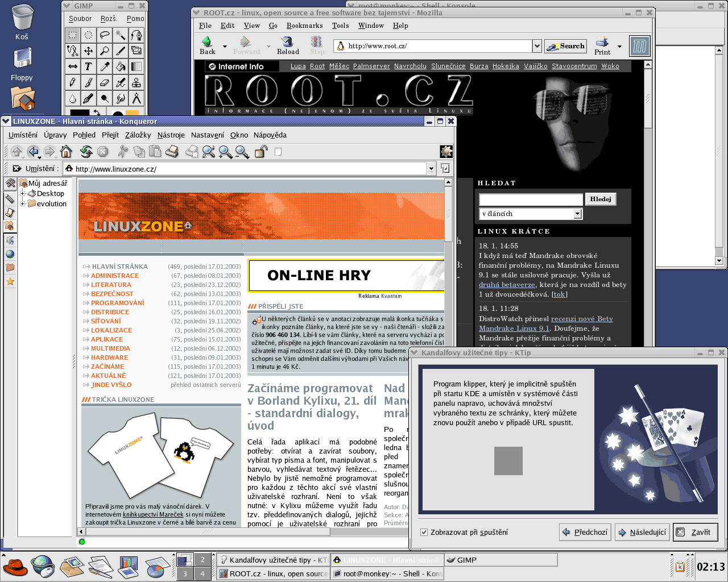Click the orange pattern swatch in GIMP
This screenshot has height=582, width=728.
tap(132, 113)
